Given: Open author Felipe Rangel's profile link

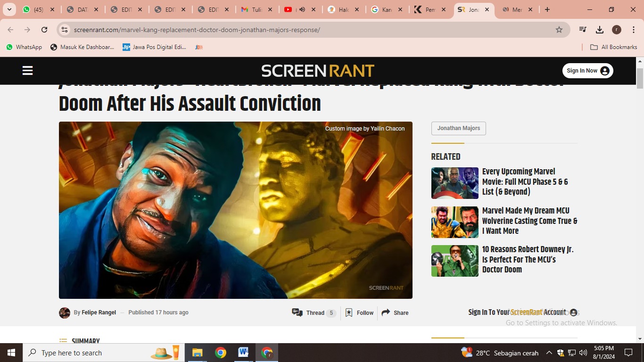Looking at the screenshot, I should point(99,313).
